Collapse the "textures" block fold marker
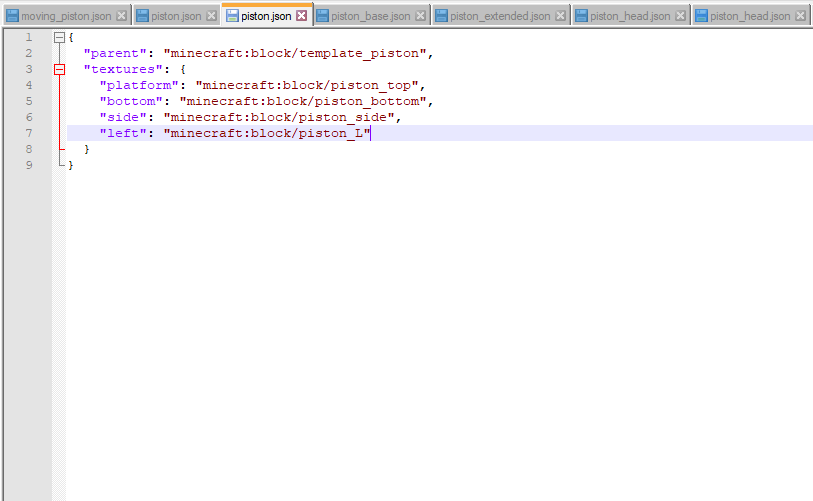This screenshot has width=813, height=501. point(60,69)
